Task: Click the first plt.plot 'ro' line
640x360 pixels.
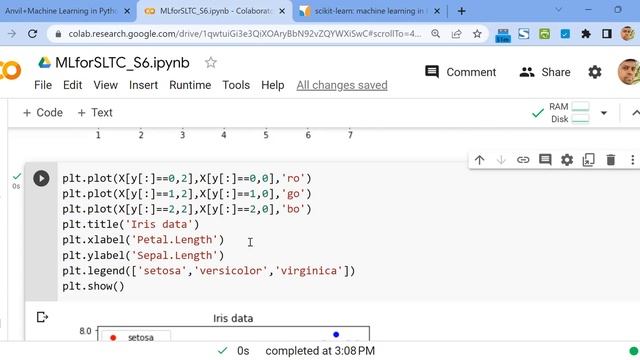Action: click(187, 178)
